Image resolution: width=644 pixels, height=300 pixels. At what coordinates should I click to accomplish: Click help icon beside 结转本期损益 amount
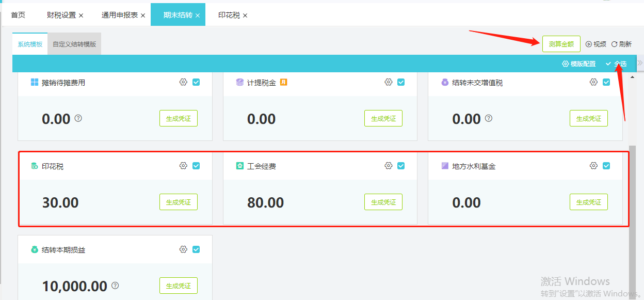point(115,285)
